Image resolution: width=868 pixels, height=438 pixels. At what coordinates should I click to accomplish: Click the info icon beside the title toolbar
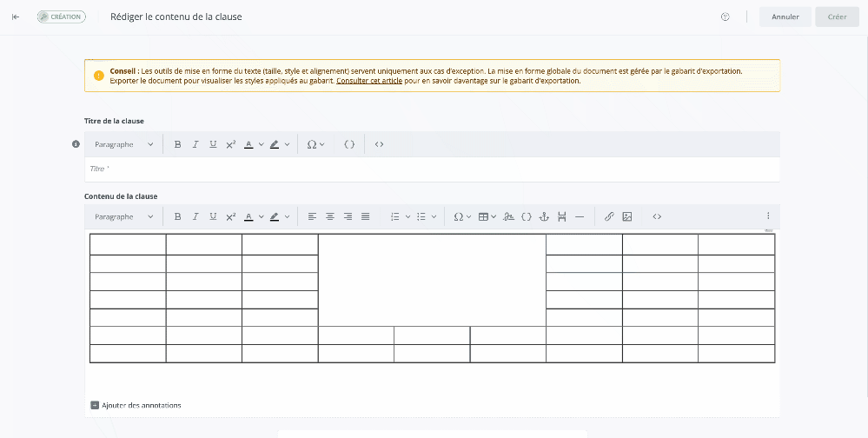point(76,144)
